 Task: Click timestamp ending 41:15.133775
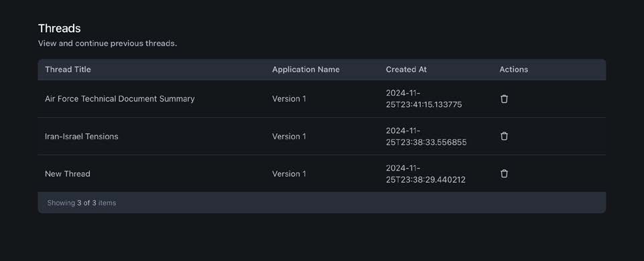[424, 99]
